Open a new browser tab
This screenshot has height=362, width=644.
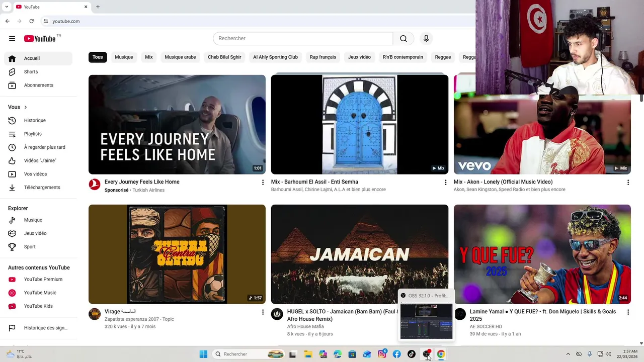pos(98,7)
